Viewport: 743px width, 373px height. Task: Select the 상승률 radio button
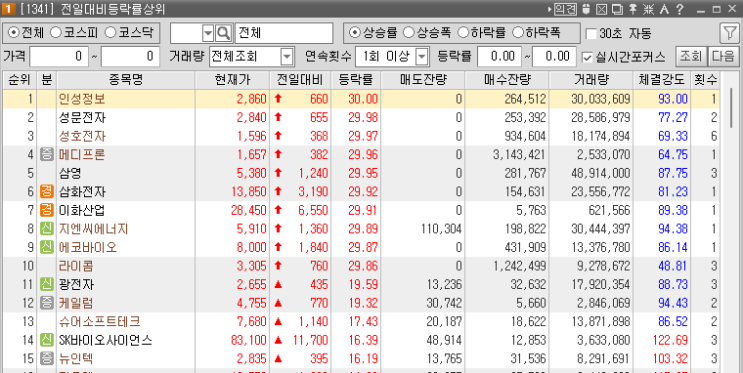point(354,33)
